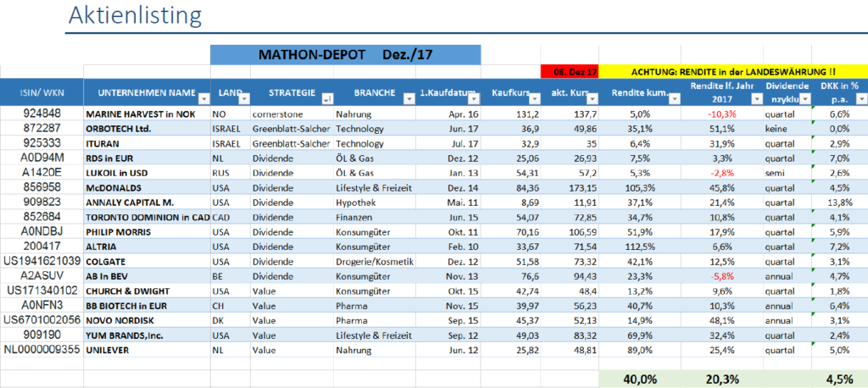Select ISIN cell US1941621039

click(42, 261)
